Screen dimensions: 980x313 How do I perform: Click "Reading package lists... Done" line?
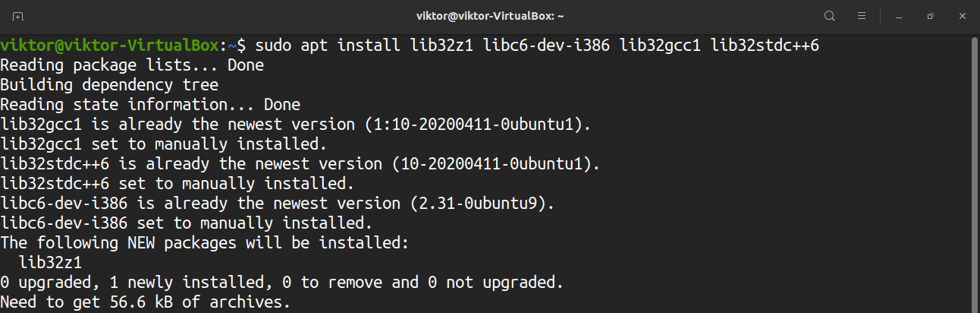click(132, 65)
